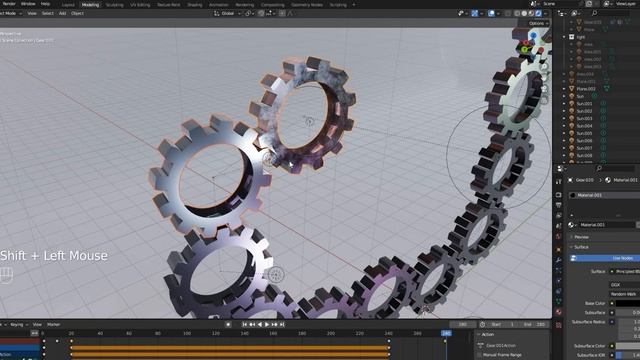Viewport: 640px width, 360px height.
Task: Expand the Sun.003 outliner row
Action: pyautogui.click(x=564, y=118)
